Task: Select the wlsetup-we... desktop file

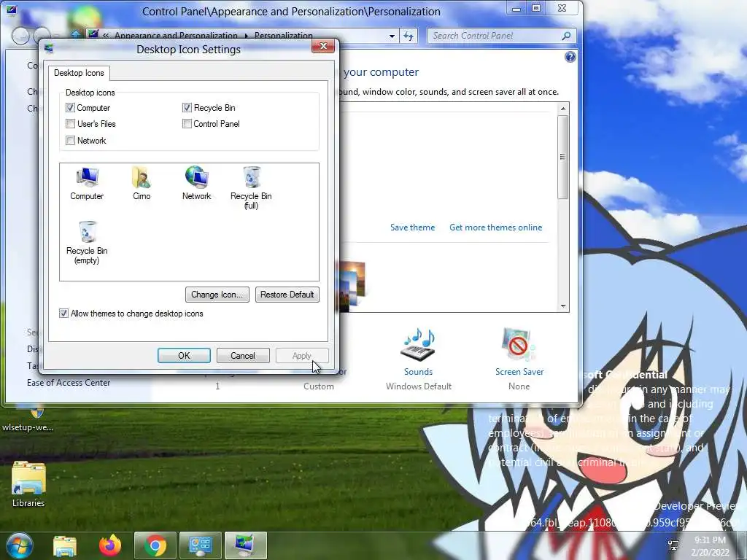Action: tap(28, 420)
